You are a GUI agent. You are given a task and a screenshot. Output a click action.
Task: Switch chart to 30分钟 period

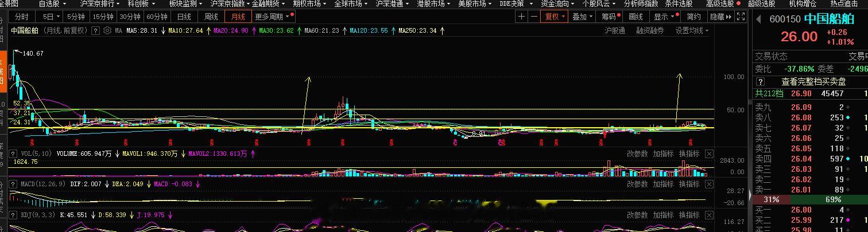(130, 17)
